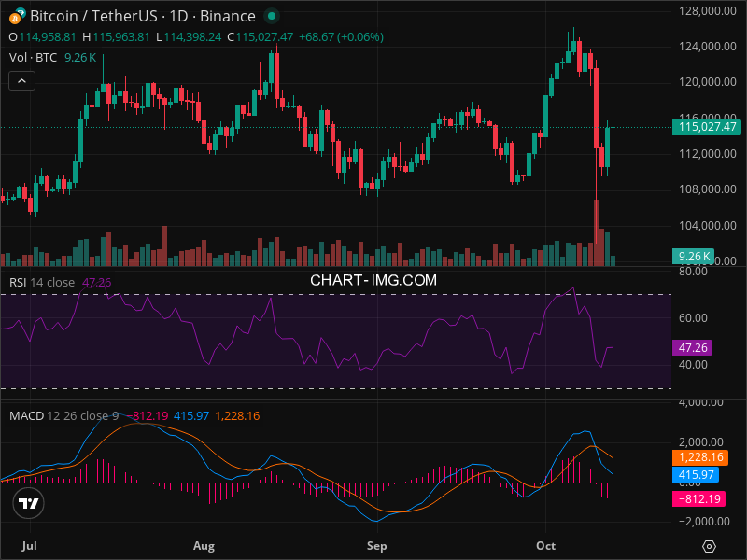Image resolution: width=747 pixels, height=560 pixels.
Task: Click the 9.26 K volume axis label
Action: [695, 256]
